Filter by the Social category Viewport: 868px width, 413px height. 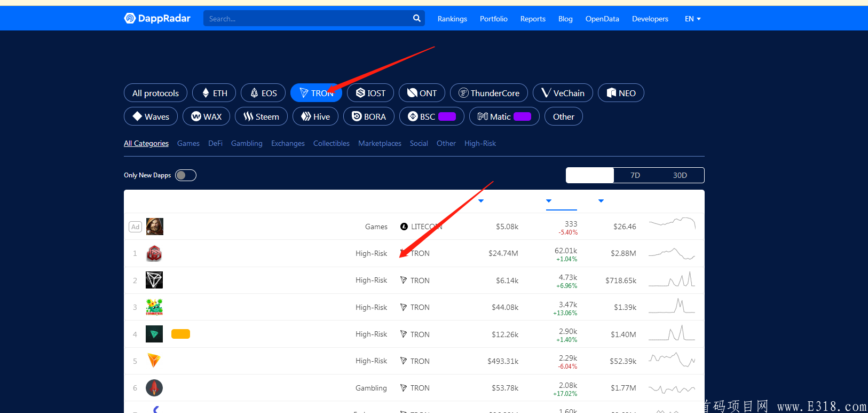[x=419, y=143]
